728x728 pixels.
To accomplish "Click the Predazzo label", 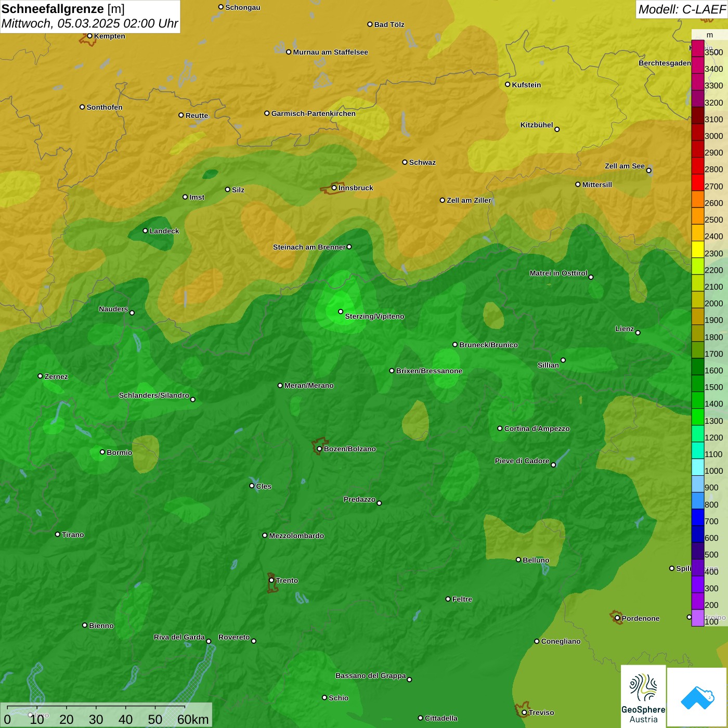I will tap(359, 499).
